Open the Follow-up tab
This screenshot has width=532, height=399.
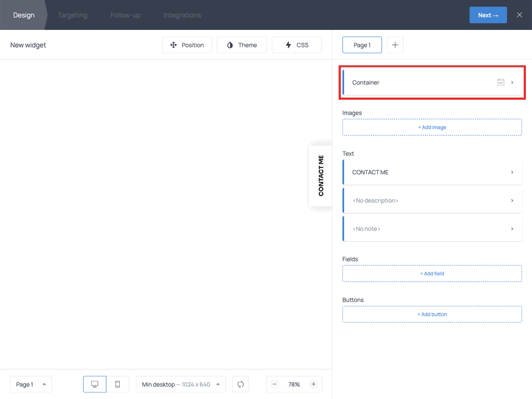(125, 15)
